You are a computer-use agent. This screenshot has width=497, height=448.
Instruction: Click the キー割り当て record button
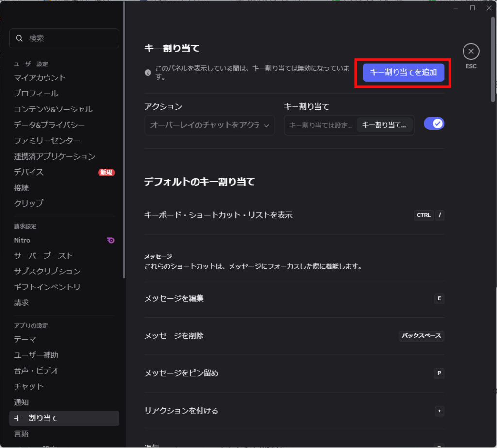point(384,125)
